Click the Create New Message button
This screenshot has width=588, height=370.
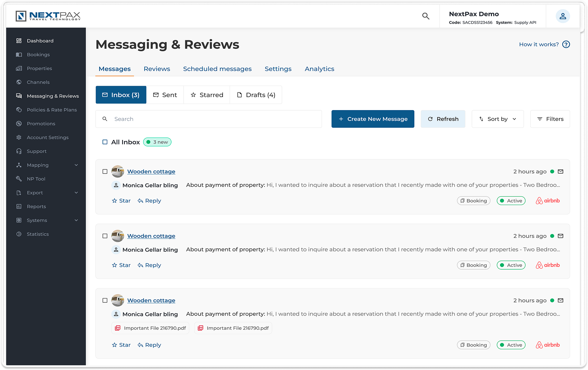click(x=372, y=119)
